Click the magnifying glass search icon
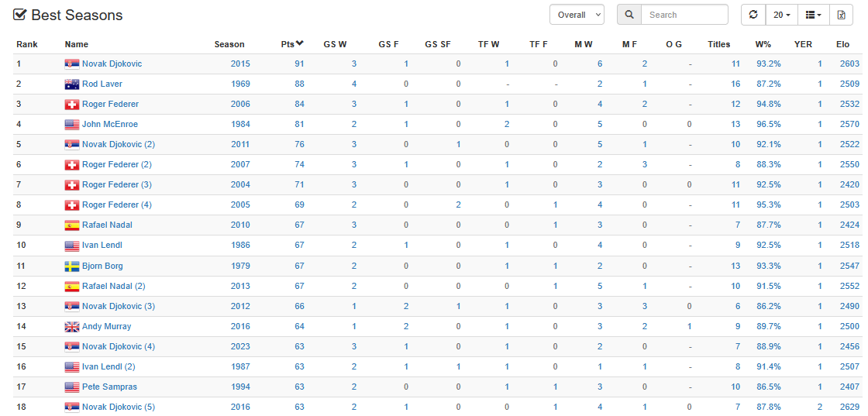The image size is (868, 416). coord(629,15)
